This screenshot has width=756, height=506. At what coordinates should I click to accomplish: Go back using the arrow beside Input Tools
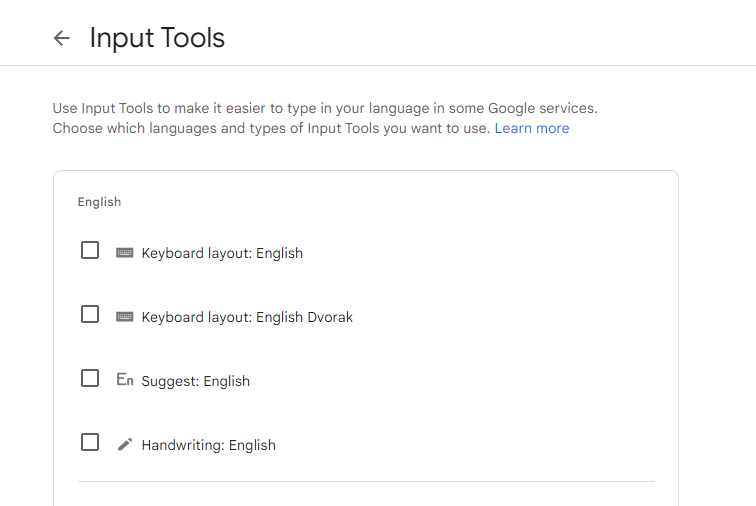(x=61, y=38)
